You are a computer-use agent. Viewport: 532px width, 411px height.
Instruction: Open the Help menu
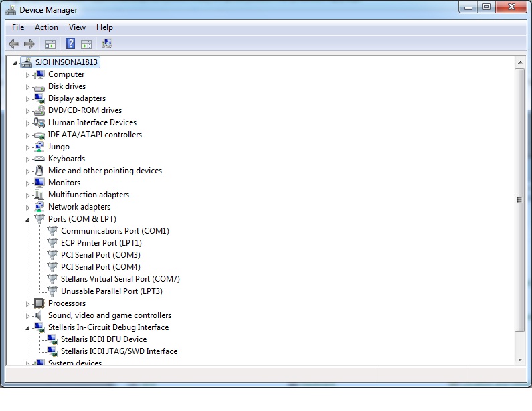click(104, 27)
